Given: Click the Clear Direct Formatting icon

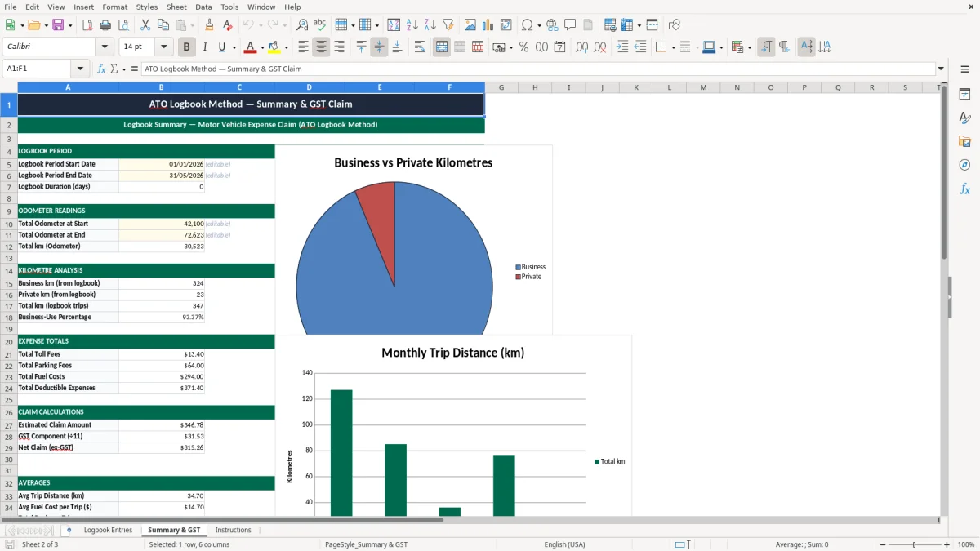Looking at the screenshot, I should coord(228,25).
